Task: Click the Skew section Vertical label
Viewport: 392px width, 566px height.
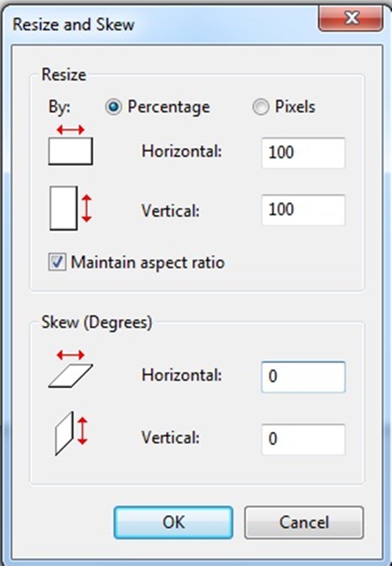Action: (170, 438)
